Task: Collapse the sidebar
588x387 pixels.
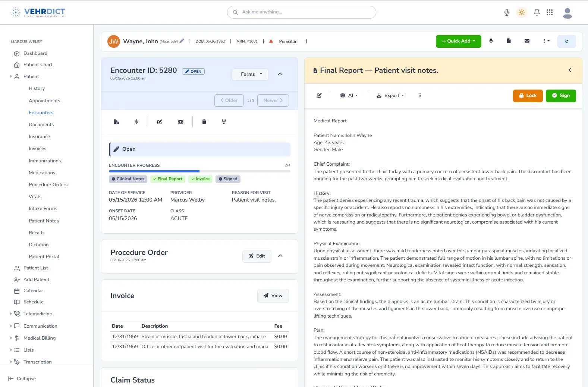Action: (x=22, y=379)
